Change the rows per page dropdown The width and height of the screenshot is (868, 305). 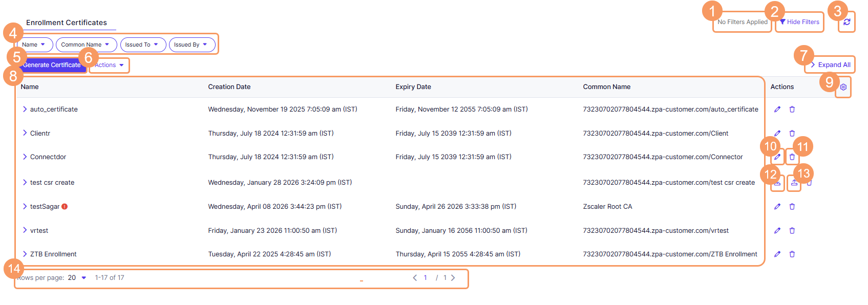pos(77,278)
